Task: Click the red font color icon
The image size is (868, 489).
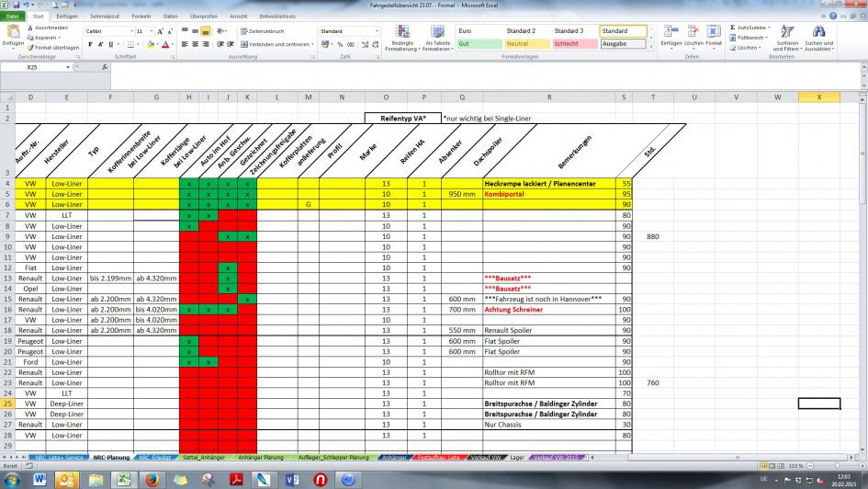Action: [x=165, y=44]
